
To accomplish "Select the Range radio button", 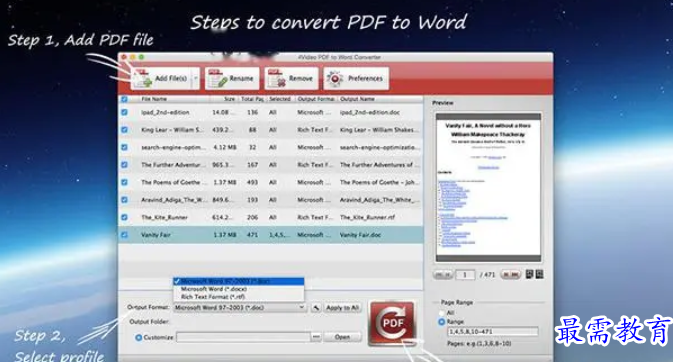I will tap(442, 322).
